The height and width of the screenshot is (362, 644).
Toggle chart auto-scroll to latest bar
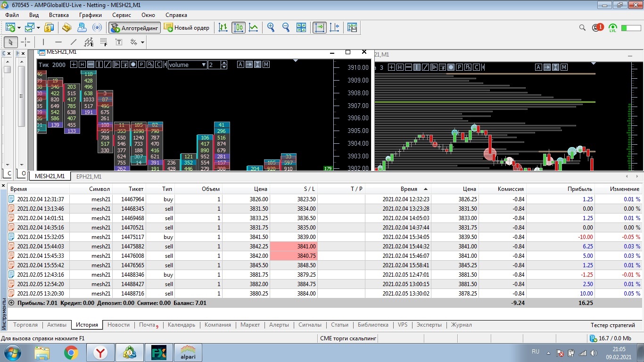(x=320, y=28)
